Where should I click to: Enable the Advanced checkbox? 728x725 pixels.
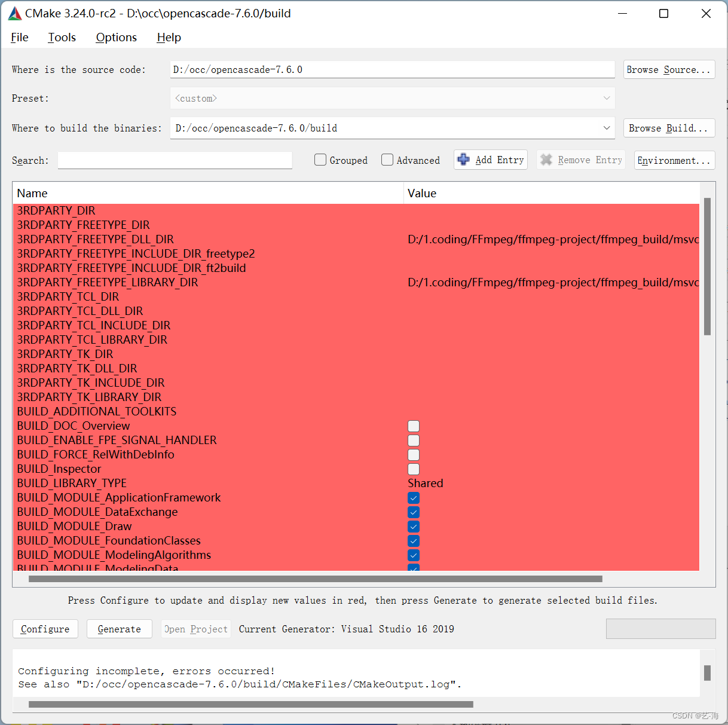(x=387, y=160)
